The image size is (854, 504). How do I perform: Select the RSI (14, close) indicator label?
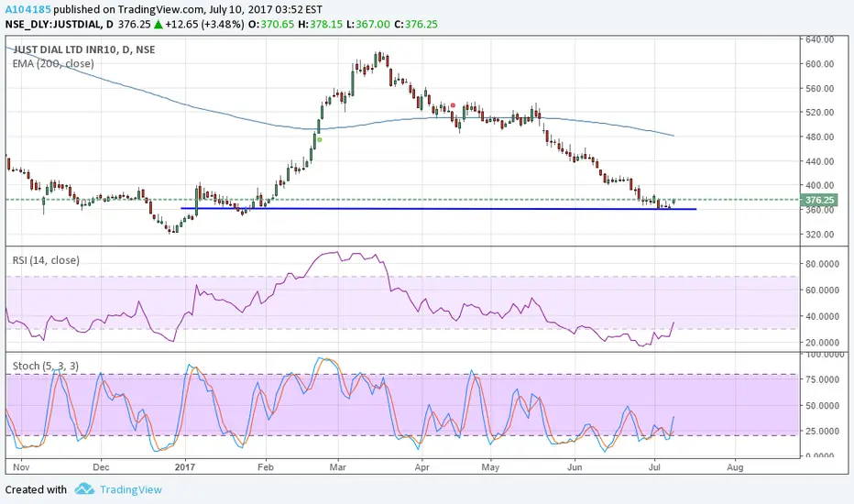point(46,260)
